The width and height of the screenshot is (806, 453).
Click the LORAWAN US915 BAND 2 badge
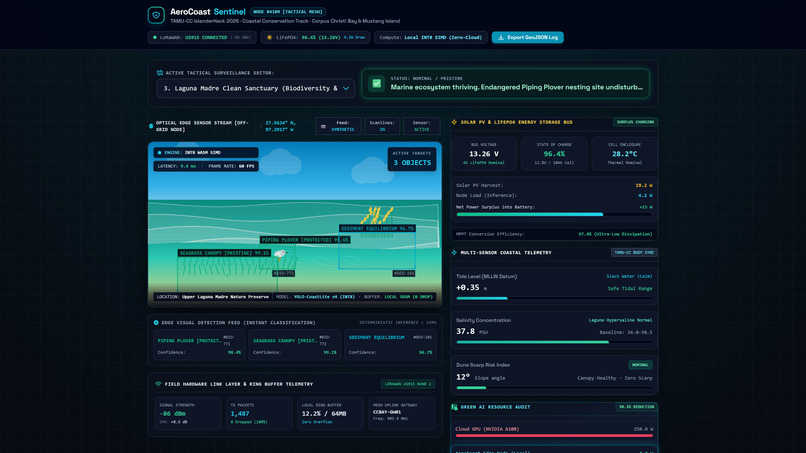[x=408, y=384]
